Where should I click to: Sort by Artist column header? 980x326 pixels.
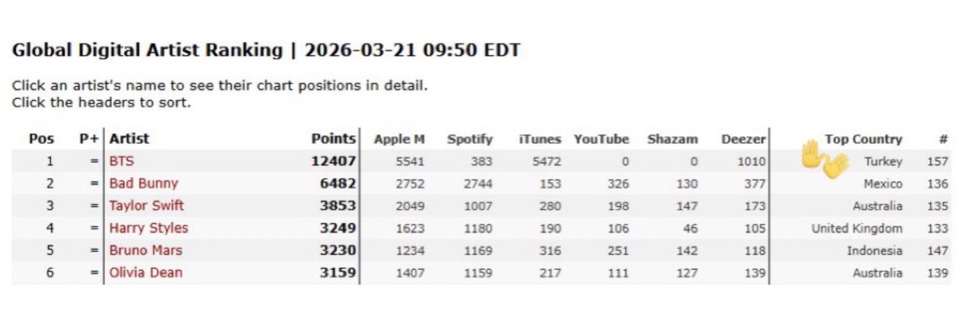click(129, 139)
